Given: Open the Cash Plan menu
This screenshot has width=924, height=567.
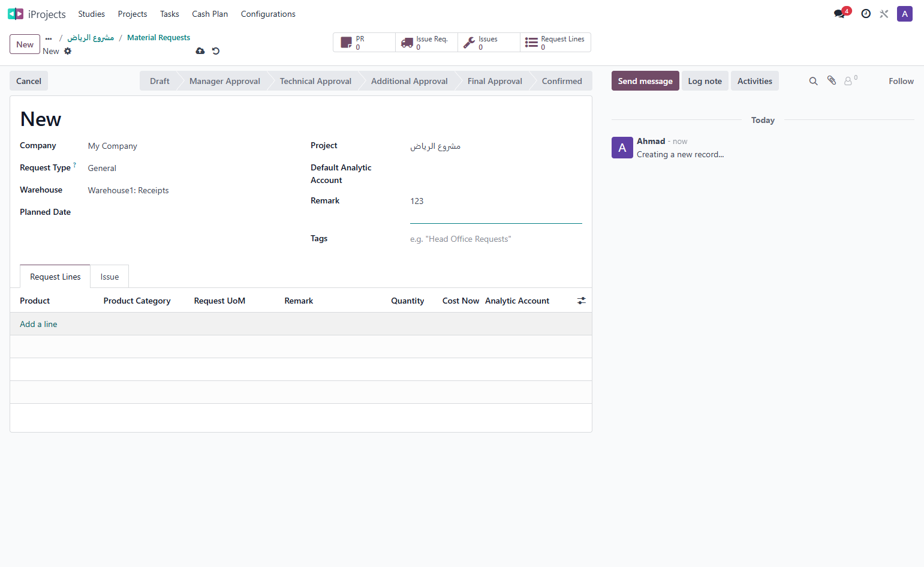Looking at the screenshot, I should pyautogui.click(x=210, y=14).
